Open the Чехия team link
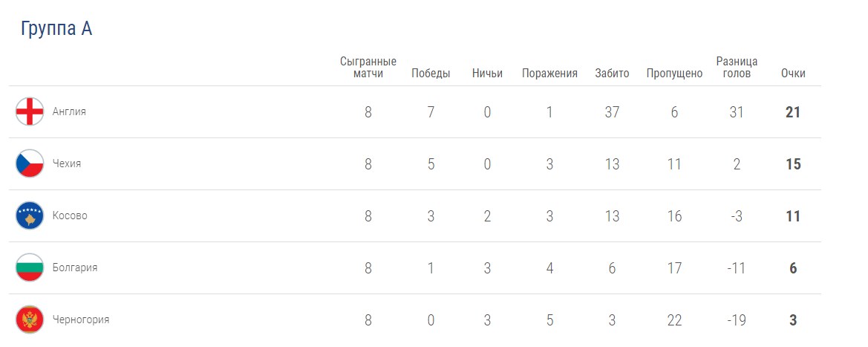 67,163
